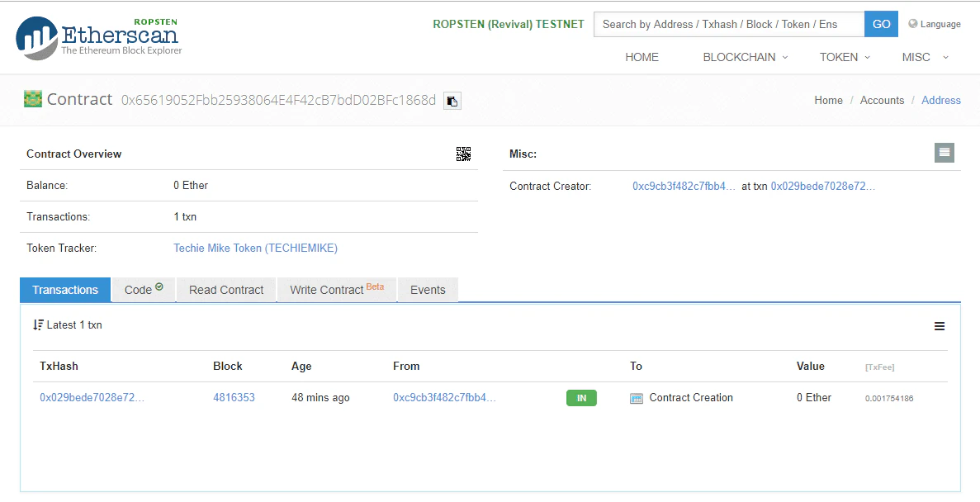Click the Misc panel list icon
This screenshot has height=502, width=980.
[944, 152]
